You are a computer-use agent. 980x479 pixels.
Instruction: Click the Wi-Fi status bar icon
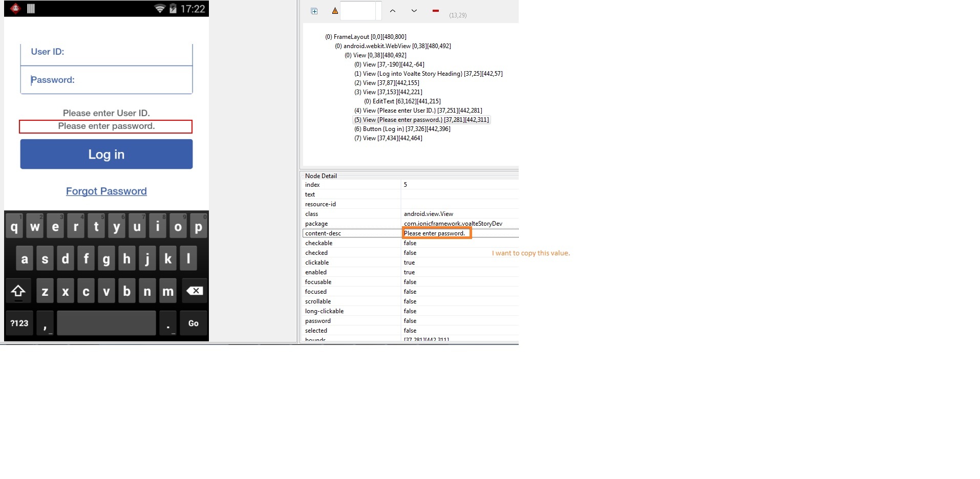tap(160, 9)
